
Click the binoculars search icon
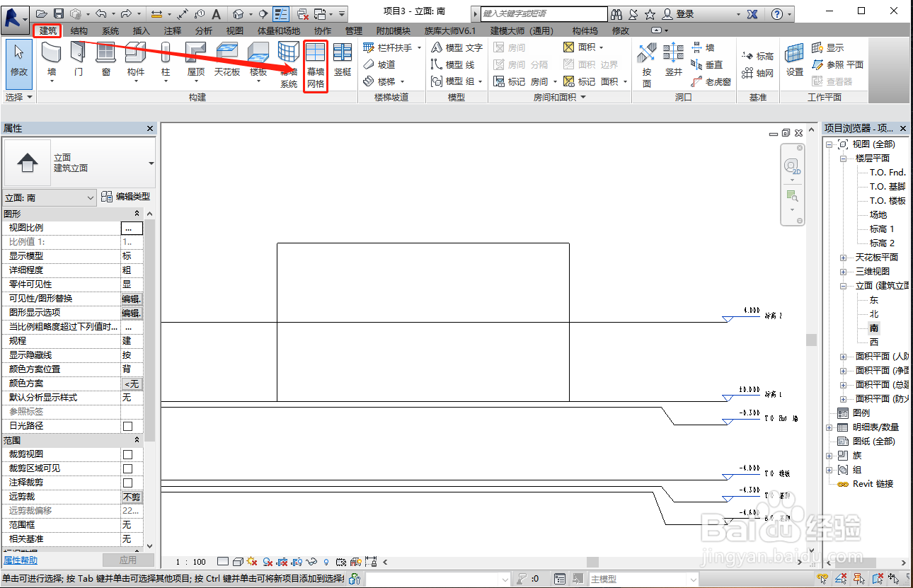[616, 13]
